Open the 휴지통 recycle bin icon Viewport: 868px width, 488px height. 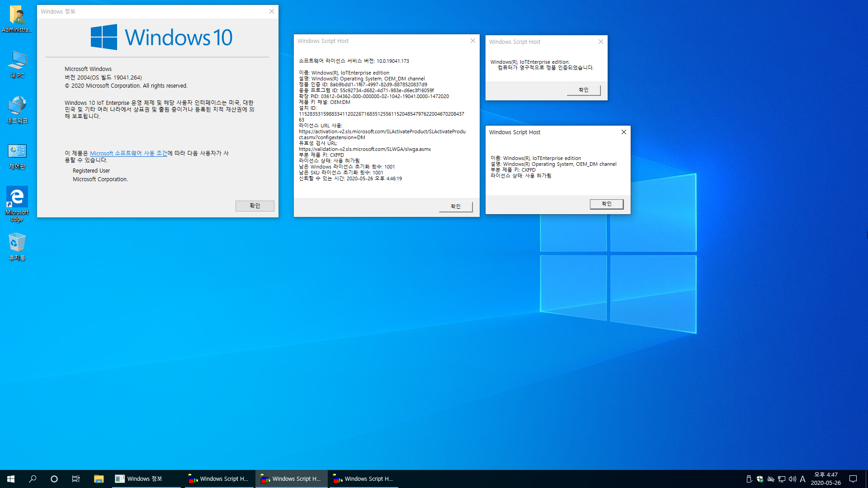click(x=17, y=247)
